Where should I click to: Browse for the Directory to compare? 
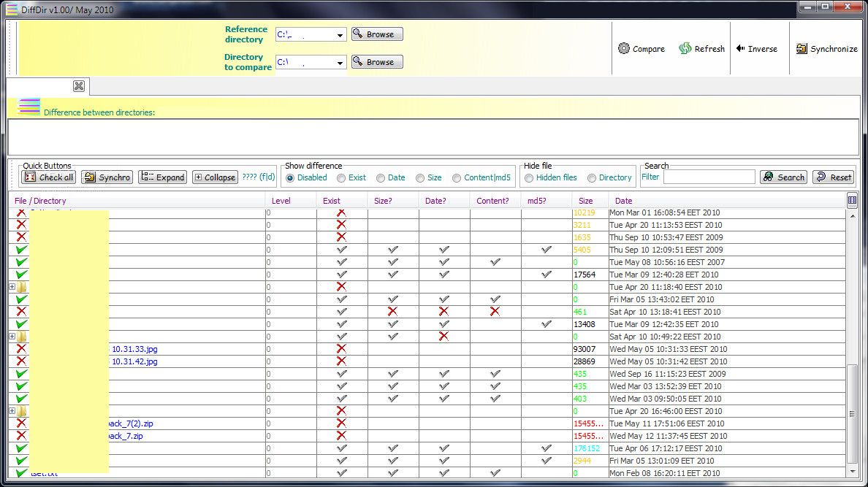click(377, 62)
